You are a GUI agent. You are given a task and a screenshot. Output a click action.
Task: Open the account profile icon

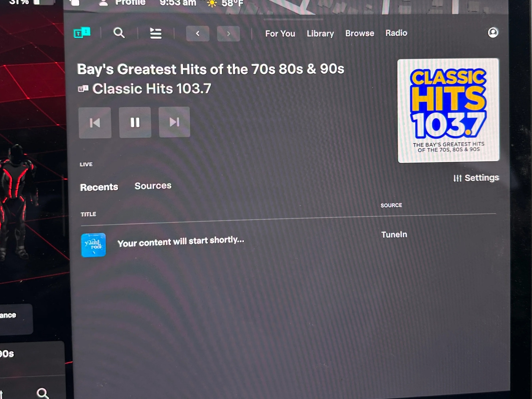(493, 33)
